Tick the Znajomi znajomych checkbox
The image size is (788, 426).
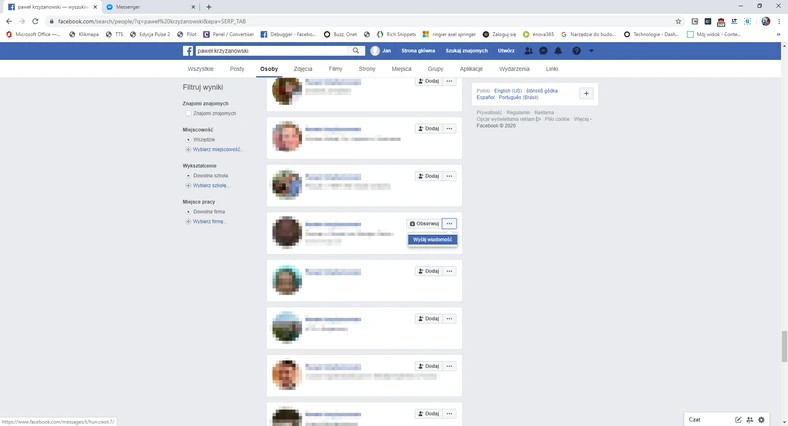tap(188, 114)
